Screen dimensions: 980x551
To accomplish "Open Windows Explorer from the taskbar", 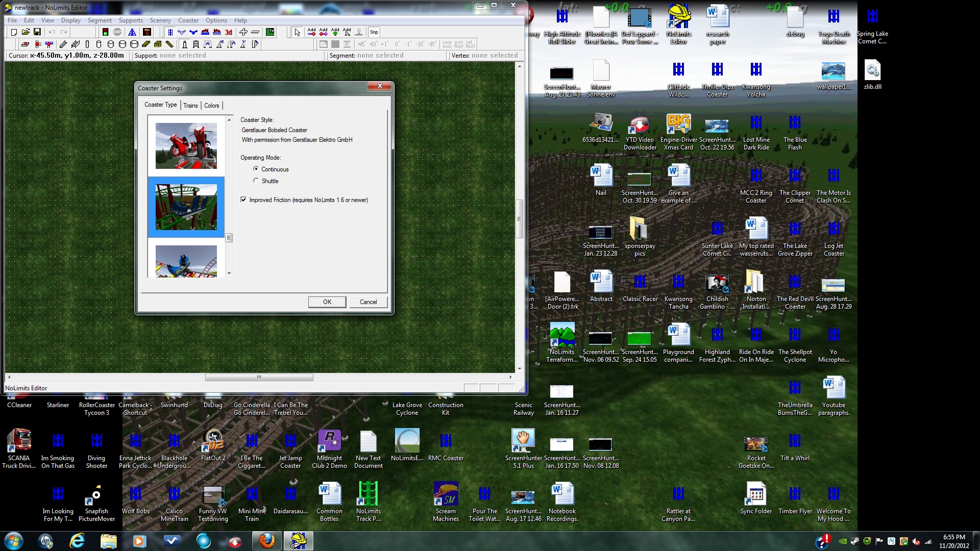I will coord(108,541).
